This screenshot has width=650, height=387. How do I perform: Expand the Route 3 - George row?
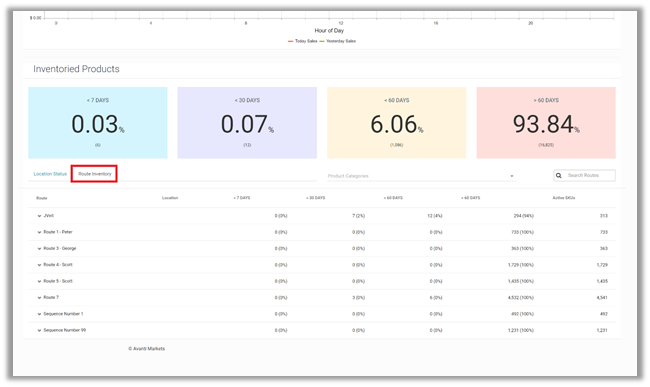(39, 249)
